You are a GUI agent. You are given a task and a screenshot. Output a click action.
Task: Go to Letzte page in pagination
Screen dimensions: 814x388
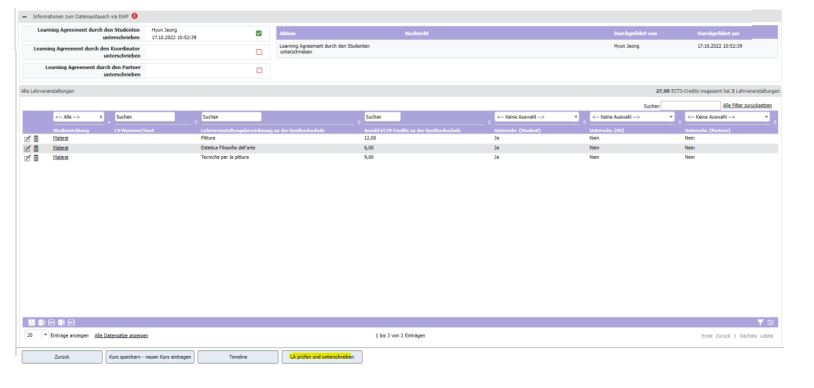(766, 336)
